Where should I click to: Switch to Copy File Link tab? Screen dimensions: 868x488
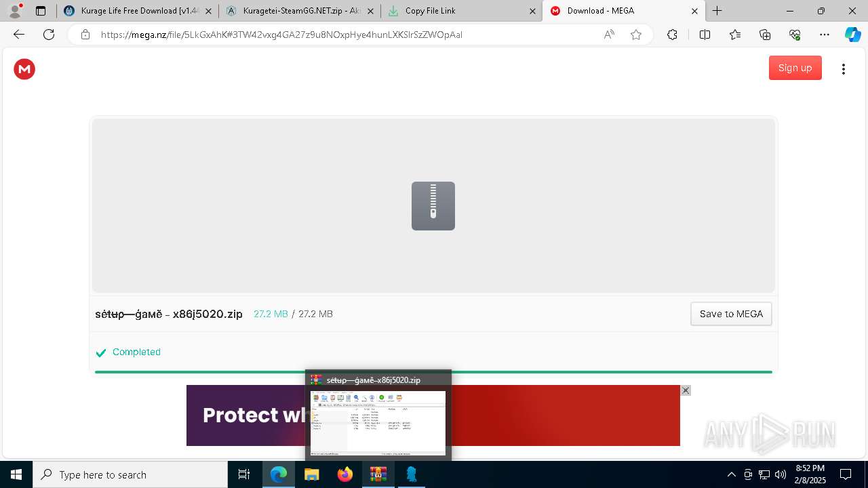[462, 11]
